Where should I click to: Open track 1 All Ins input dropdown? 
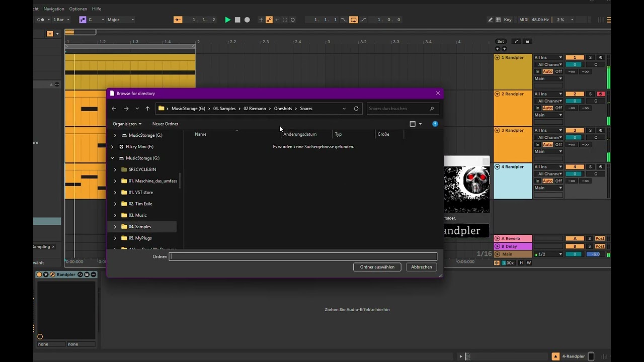[x=548, y=58]
